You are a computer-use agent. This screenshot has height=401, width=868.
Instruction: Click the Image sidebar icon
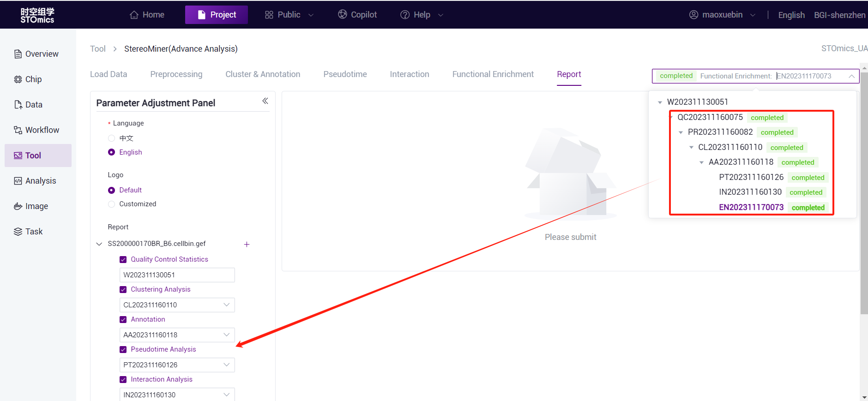click(x=18, y=206)
